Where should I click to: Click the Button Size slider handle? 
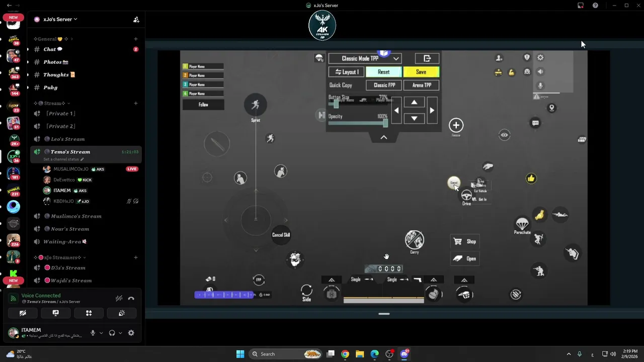(336, 104)
